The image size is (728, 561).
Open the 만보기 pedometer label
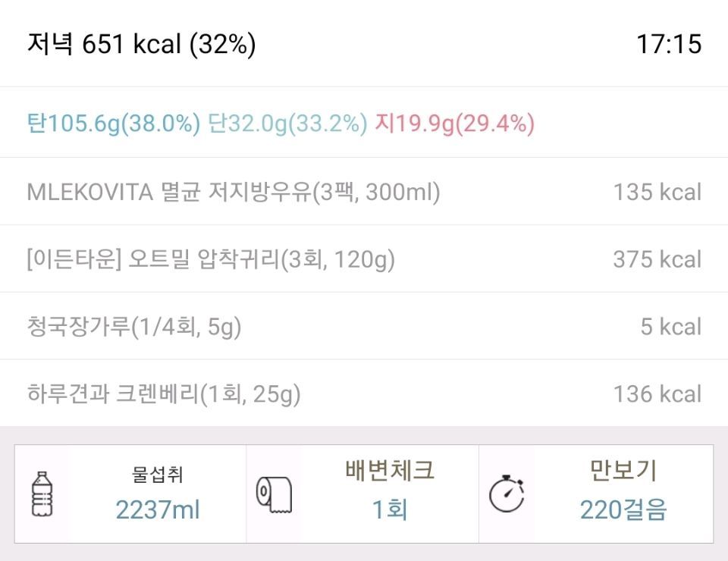click(x=623, y=471)
